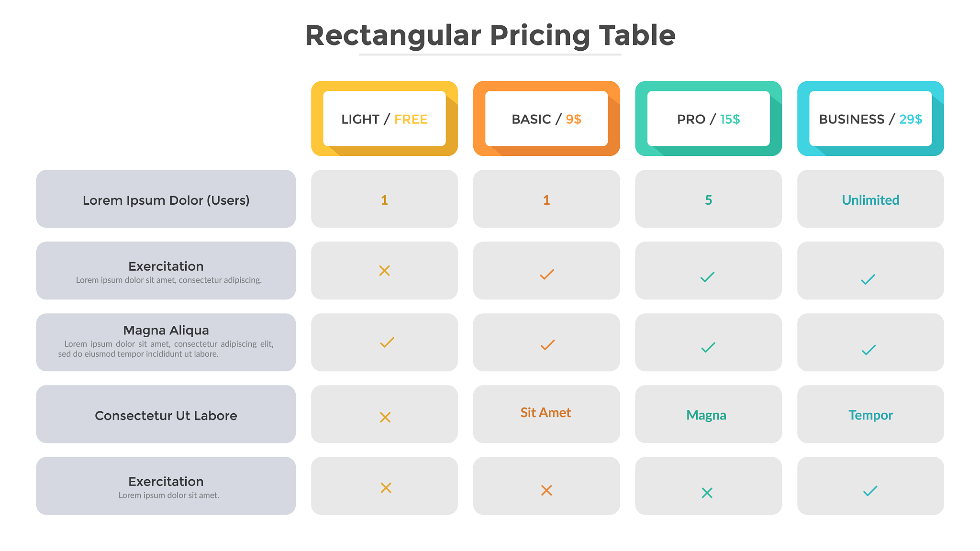Image resolution: width=980 pixels, height=551 pixels.
Task: Click the orange cross in the Basic column
Action: [546, 490]
